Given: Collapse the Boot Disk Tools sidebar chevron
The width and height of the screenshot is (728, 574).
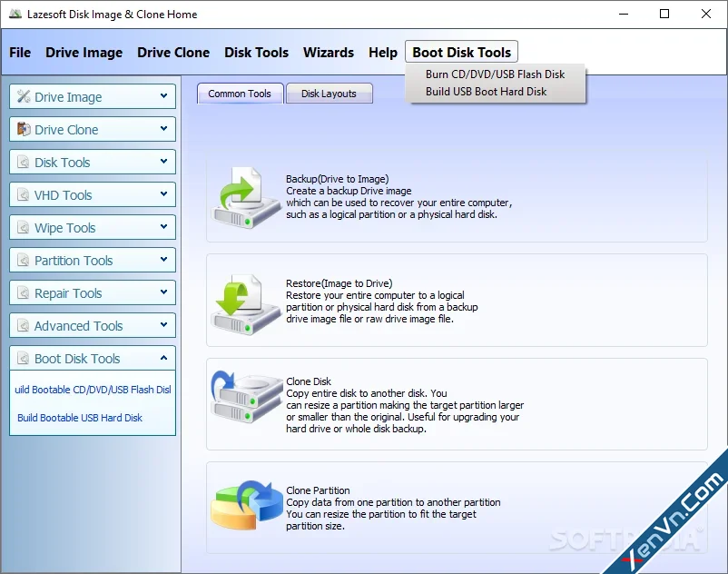Looking at the screenshot, I should [x=163, y=358].
